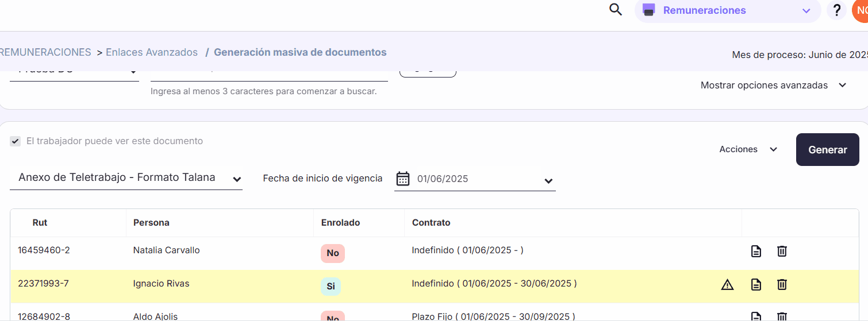Click the Remuneraciones module icon
868x321 pixels.
pos(649,10)
